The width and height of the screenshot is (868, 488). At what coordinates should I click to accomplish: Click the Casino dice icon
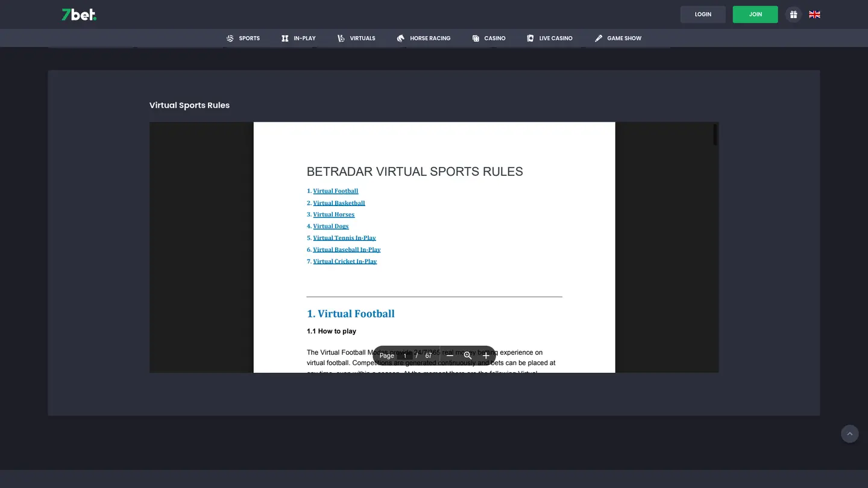click(476, 38)
